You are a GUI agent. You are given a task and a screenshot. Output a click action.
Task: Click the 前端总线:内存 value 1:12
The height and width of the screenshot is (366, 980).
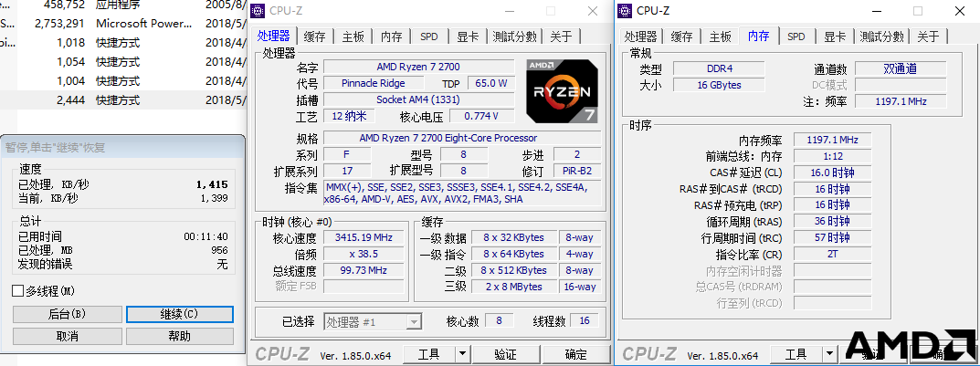tap(832, 156)
